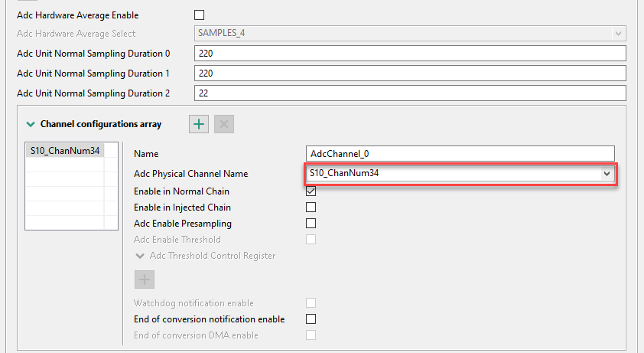Click the plus icon under Threshold Control Register
644x353 pixels.
pyautogui.click(x=145, y=279)
